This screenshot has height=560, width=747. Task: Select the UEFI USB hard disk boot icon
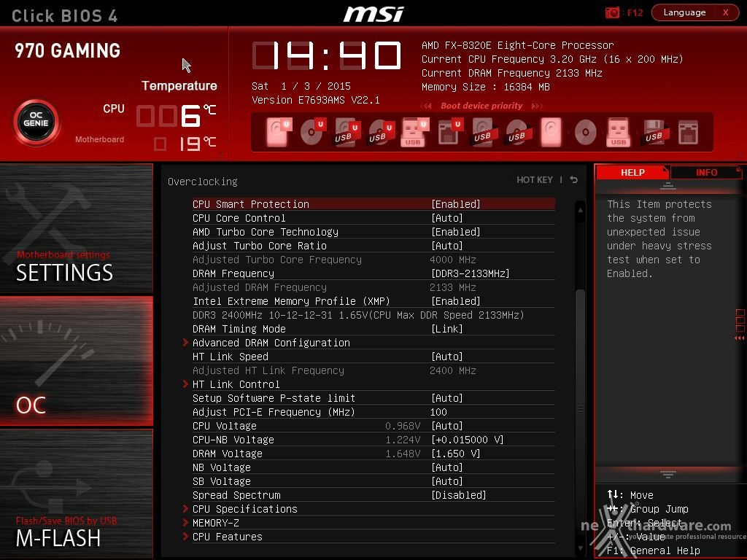click(x=347, y=131)
